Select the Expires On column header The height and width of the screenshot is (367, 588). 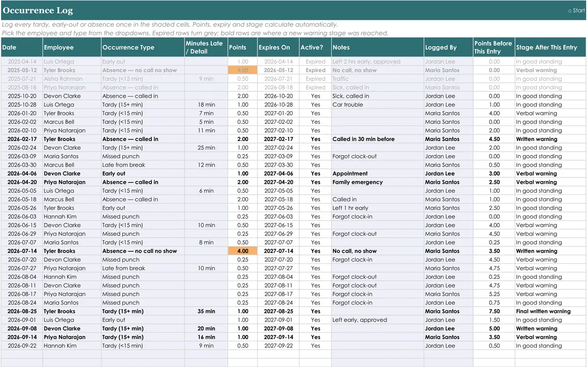point(278,47)
